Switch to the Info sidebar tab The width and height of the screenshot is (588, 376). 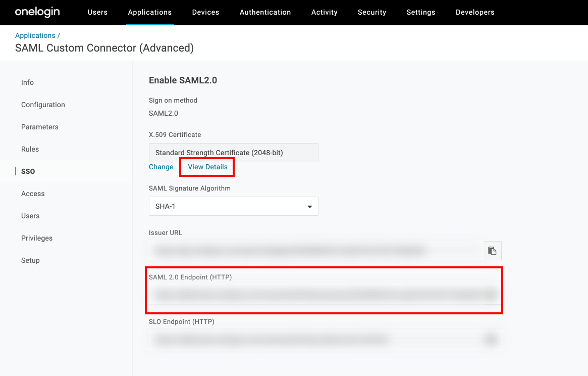28,82
